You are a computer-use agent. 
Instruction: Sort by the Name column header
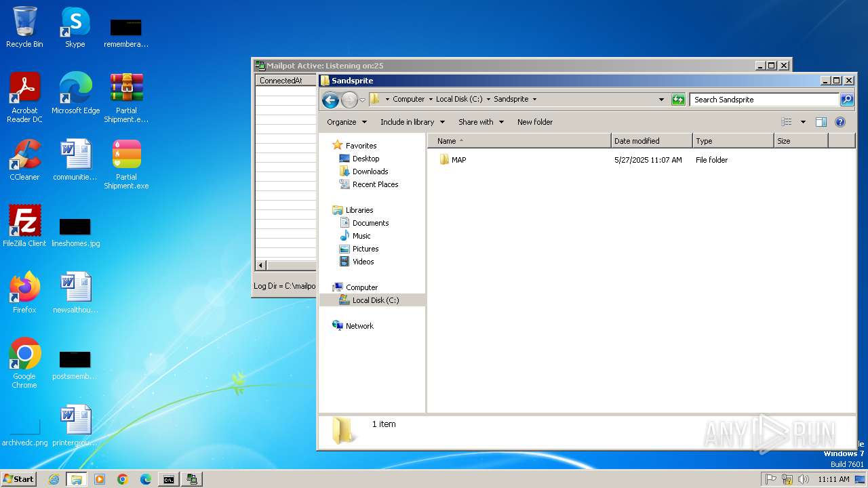[519, 141]
